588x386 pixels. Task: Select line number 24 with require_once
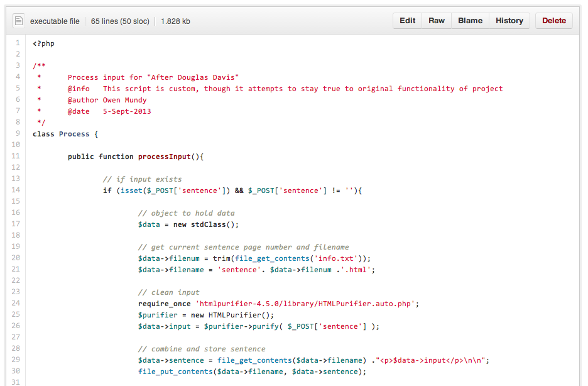[x=16, y=303]
